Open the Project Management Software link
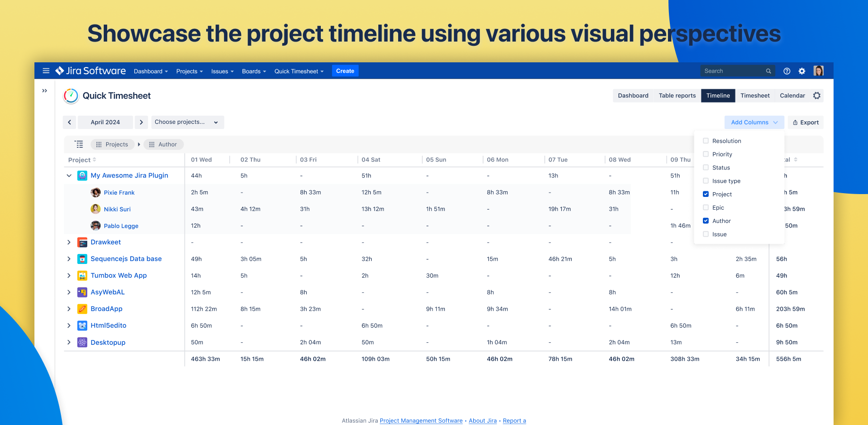Screen dimensions: 868x425 click(x=421, y=421)
